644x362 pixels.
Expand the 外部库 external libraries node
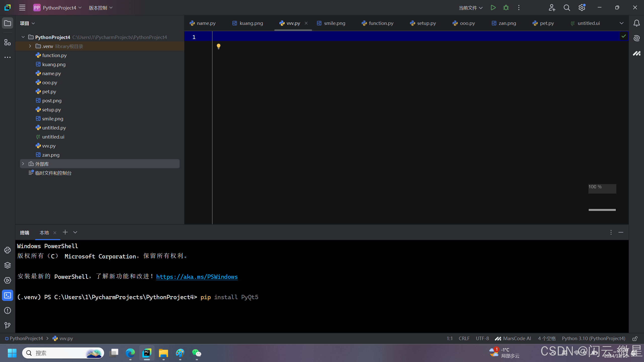23,164
